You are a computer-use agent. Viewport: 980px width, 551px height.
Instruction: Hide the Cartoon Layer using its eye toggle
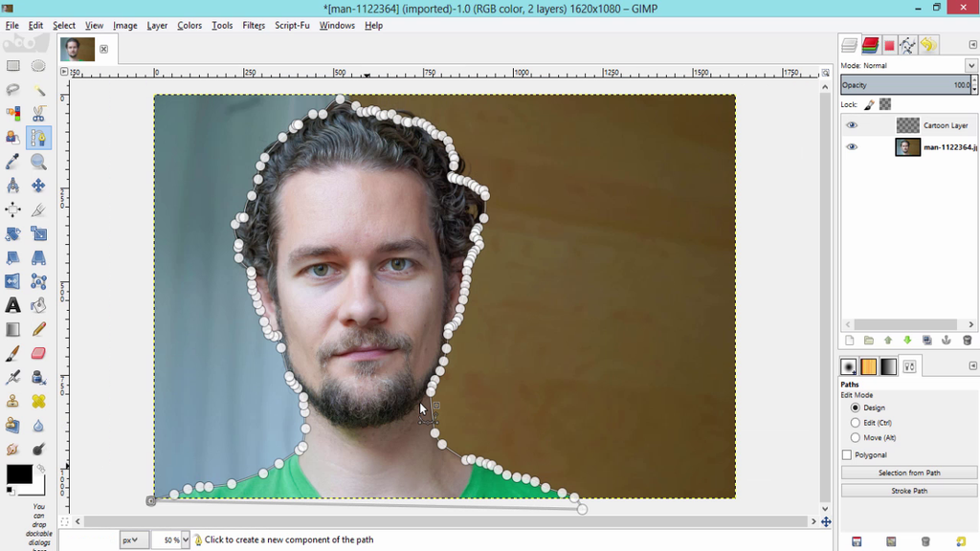pyautogui.click(x=852, y=124)
